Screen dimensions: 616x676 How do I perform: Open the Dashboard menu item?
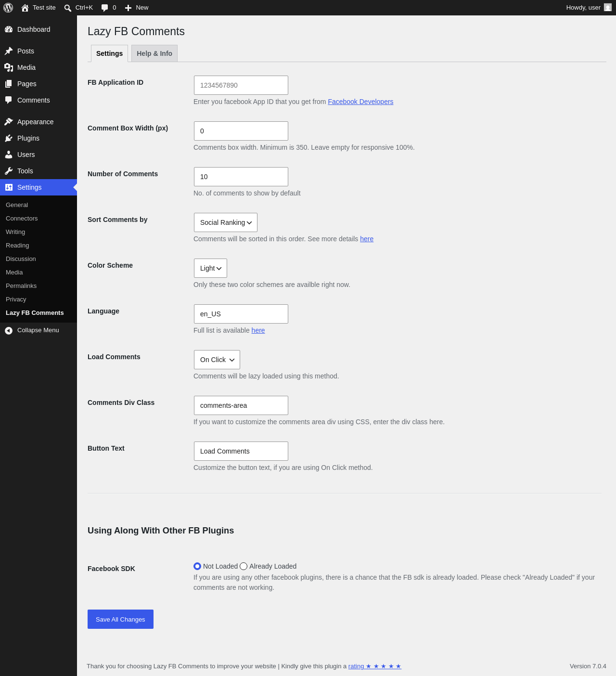pyautogui.click(x=38, y=29)
